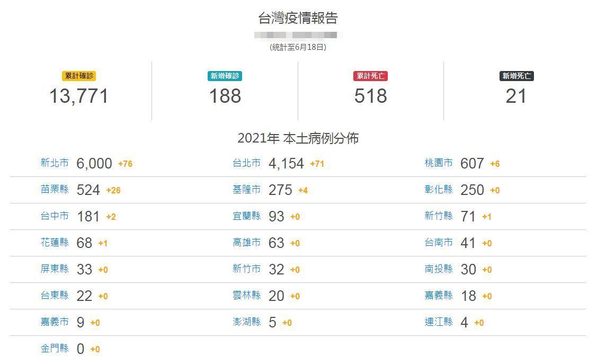Open the 金門縣 link
The image size is (597, 364).
pos(55,349)
